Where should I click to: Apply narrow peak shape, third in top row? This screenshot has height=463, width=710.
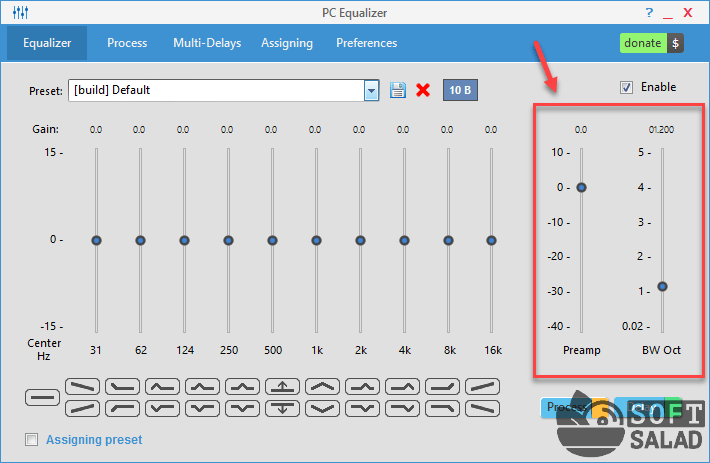tap(163, 387)
